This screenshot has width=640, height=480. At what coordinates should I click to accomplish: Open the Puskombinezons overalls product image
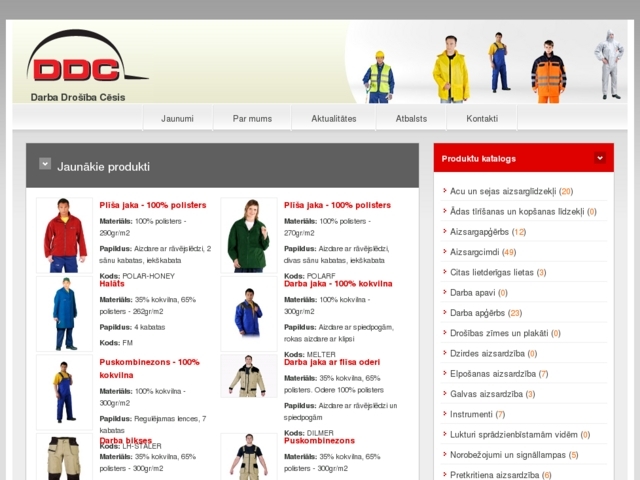pos(64,391)
